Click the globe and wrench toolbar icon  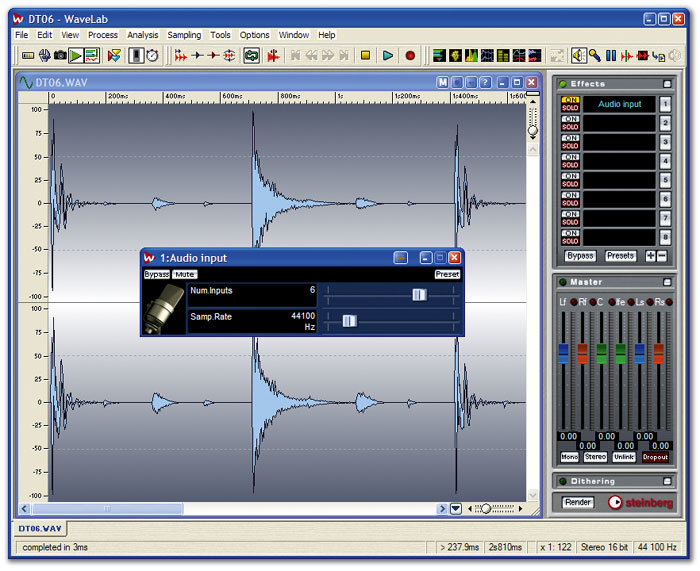44,56
